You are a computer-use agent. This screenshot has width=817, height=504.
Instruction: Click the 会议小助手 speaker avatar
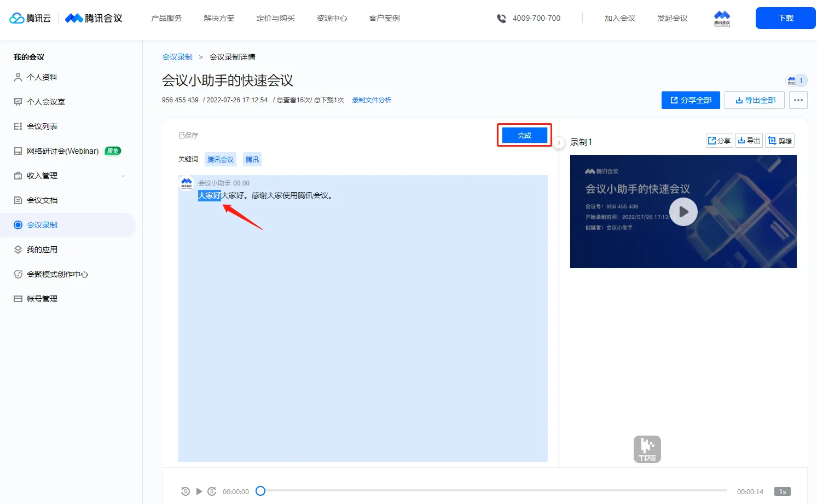coord(187,183)
